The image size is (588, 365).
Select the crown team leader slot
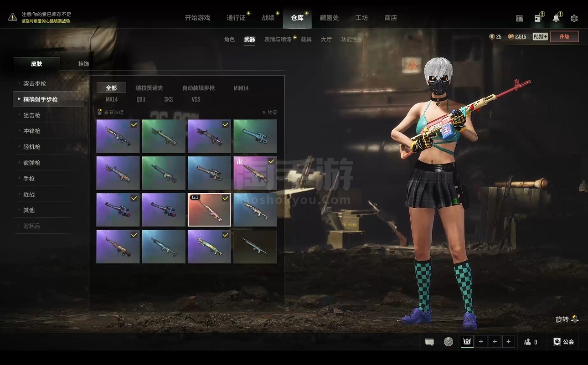point(467,342)
